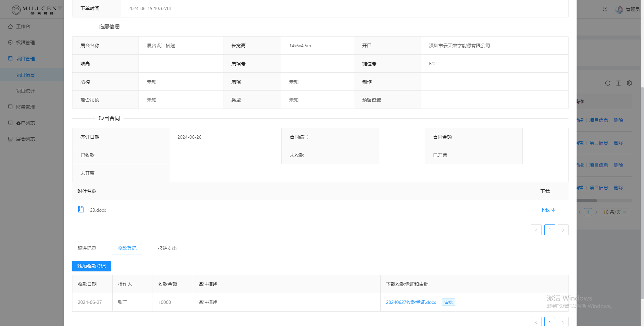Click the row density icon
Image resolution: width=644 pixels, height=326 pixels.
coord(618,83)
